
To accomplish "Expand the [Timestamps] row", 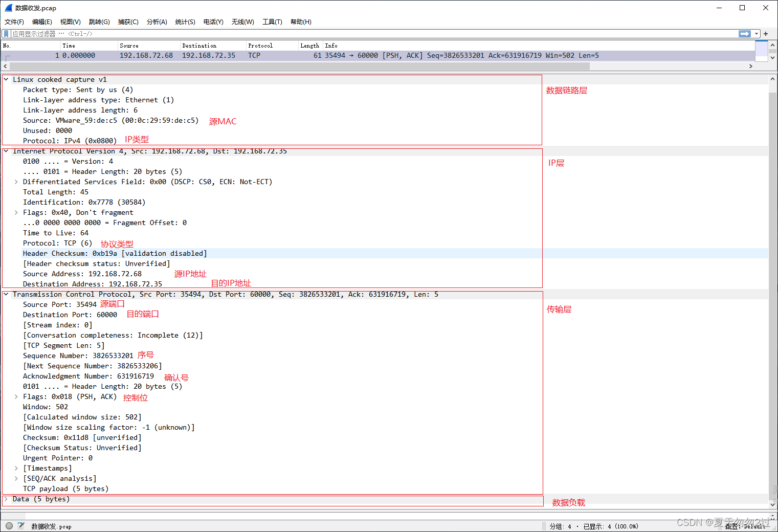I will (x=16, y=468).
